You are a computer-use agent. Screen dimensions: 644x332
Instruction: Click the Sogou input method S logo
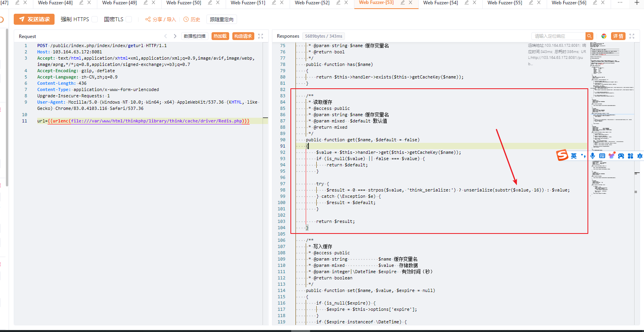[562, 155]
